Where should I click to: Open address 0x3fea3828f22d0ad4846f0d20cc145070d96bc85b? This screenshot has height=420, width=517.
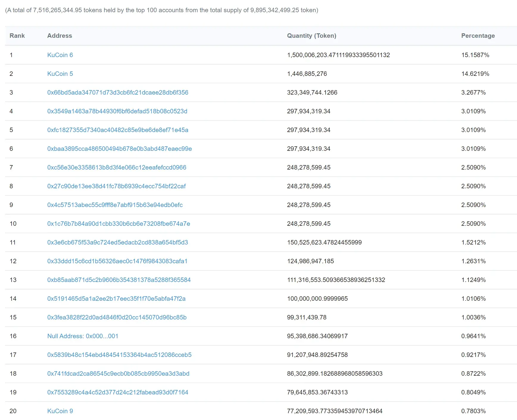coord(117,317)
